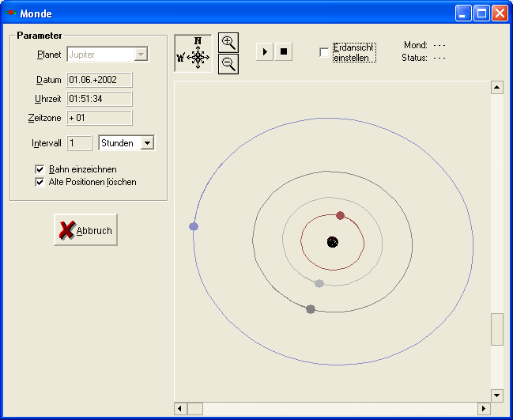Start the moon animation with play

pos(265,51)
